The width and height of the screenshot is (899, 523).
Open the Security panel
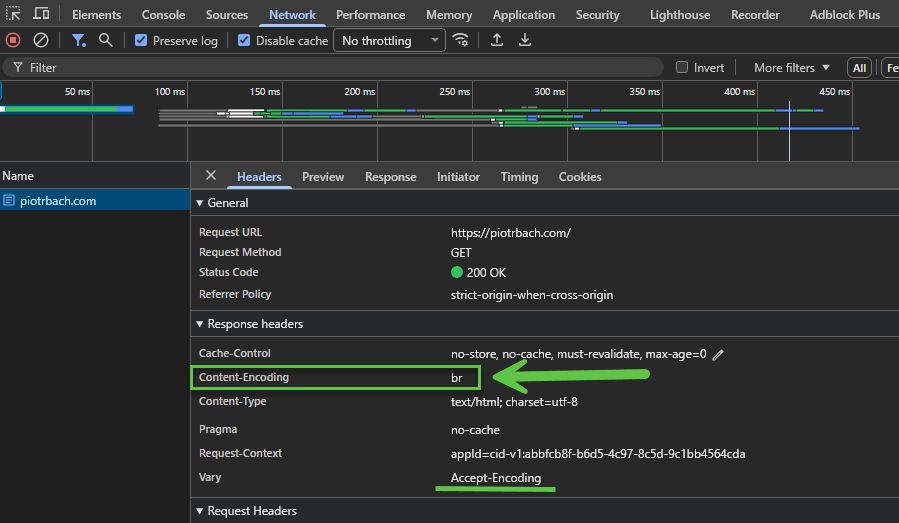point(597,14)
